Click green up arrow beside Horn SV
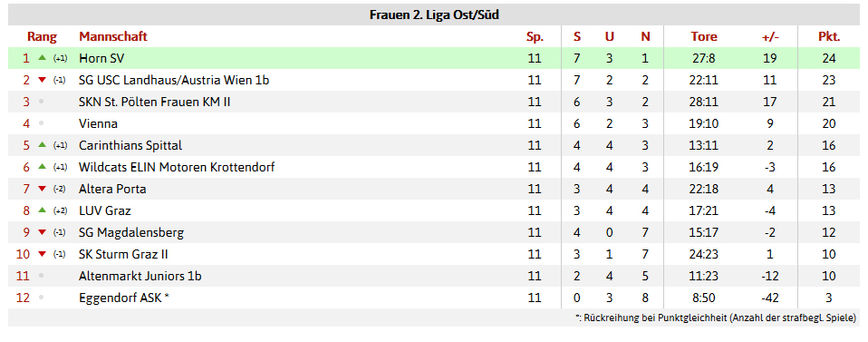 (42, 58)
